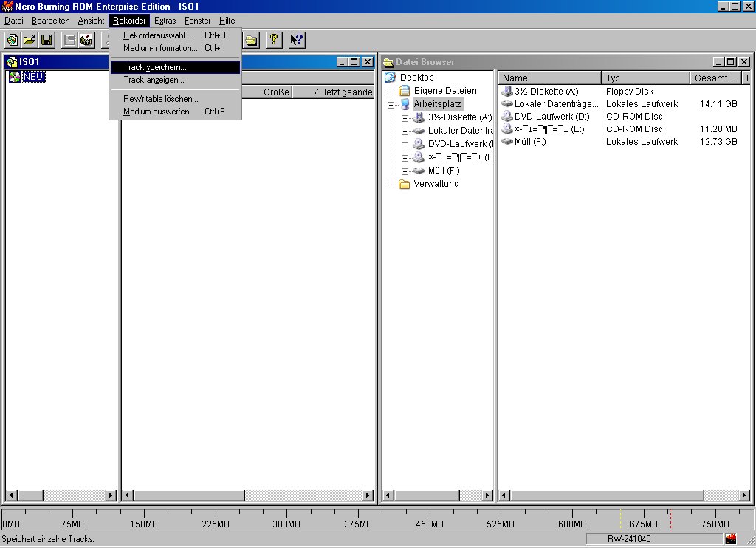
Task: Click the Desktop icon in folder tree
Action: (x=390, y=78)
